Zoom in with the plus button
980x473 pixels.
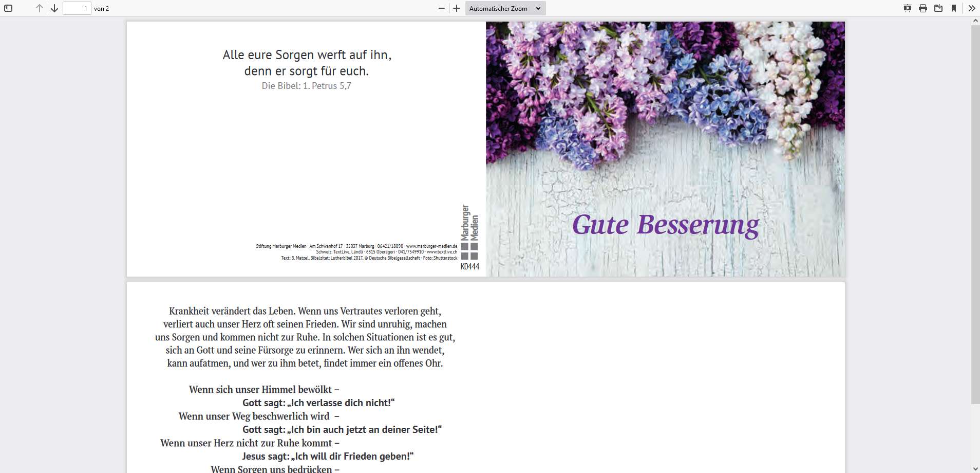[x=457, y=8]
